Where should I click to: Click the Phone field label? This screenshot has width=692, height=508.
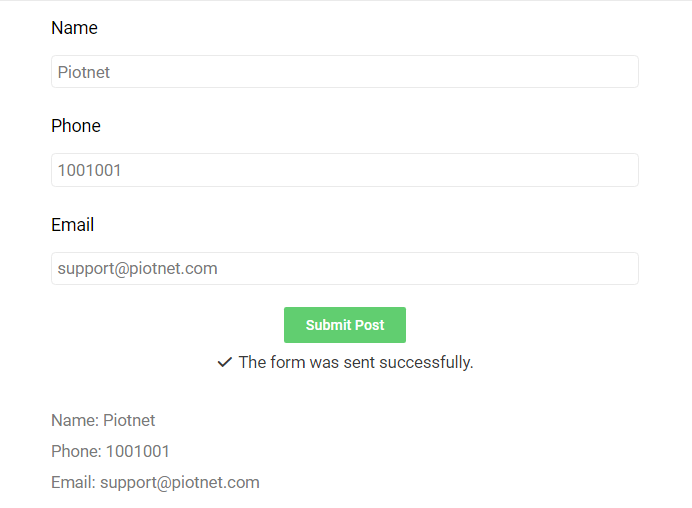(76, 126)
